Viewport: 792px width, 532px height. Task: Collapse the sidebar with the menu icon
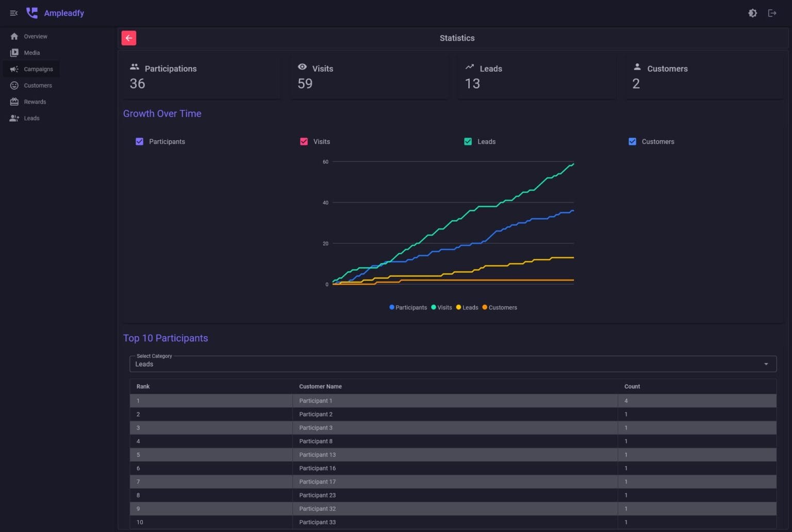click(x=14, y=13)
